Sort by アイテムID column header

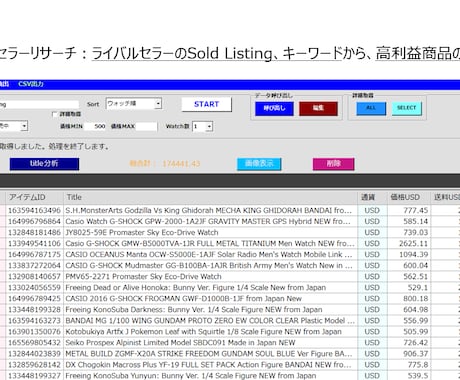[x=34, y=197]
